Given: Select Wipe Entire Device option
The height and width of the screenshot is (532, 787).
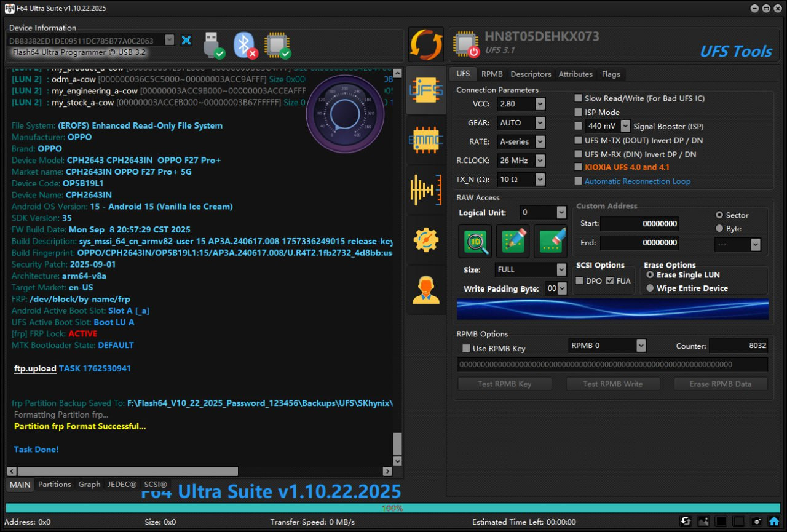Looking at the screenshot, I should click(x=650, y=288).
